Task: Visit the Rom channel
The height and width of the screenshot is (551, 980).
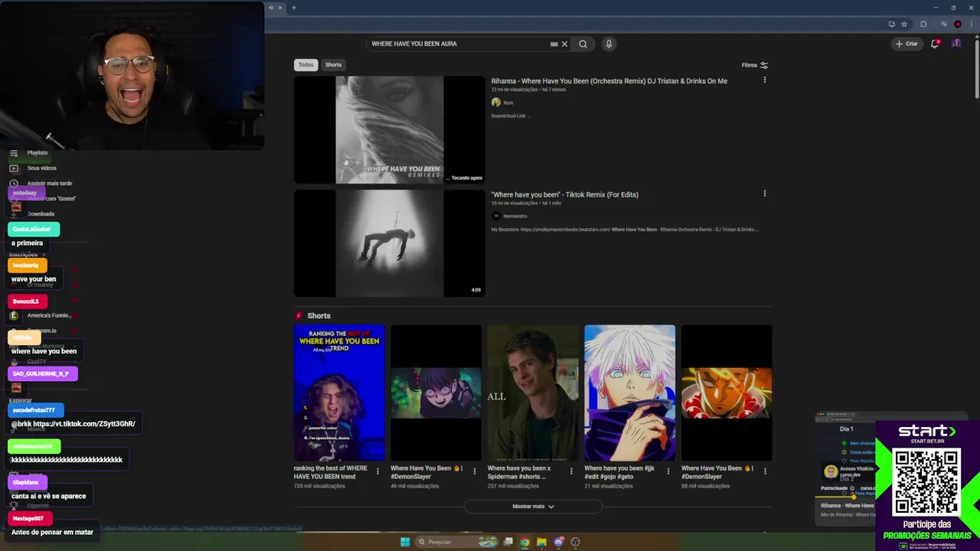Action: [x=508, y=103]
